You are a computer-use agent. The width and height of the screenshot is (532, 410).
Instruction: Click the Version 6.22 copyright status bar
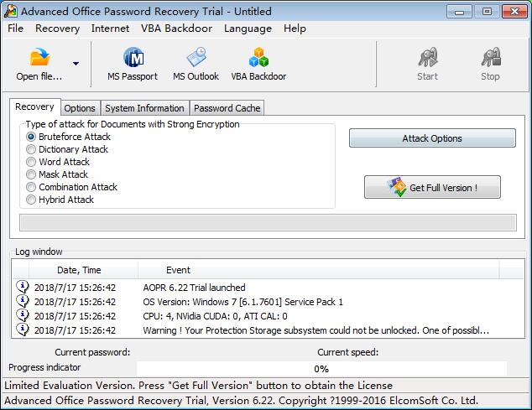coord(241,401)
